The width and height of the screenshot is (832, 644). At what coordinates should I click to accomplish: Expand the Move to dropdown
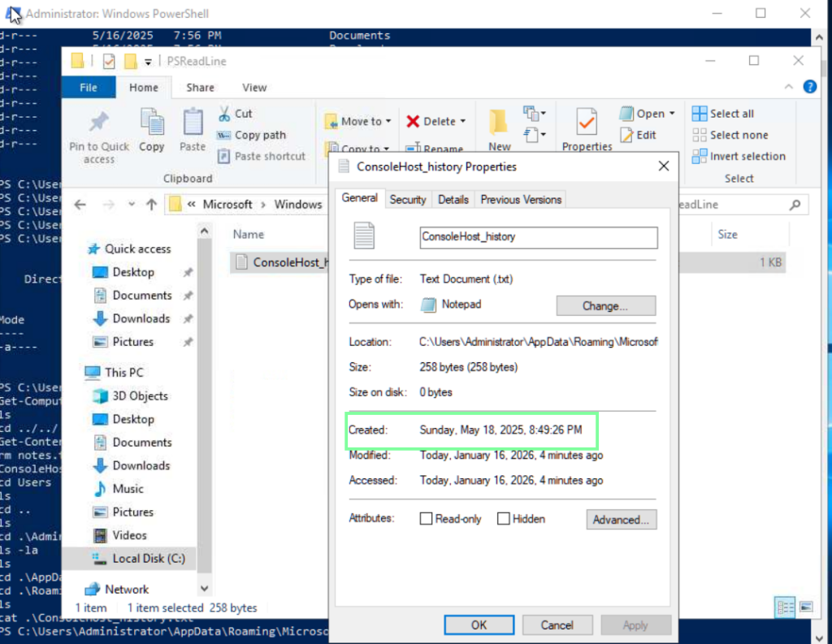pyautogui.click(x=388, y=122)
